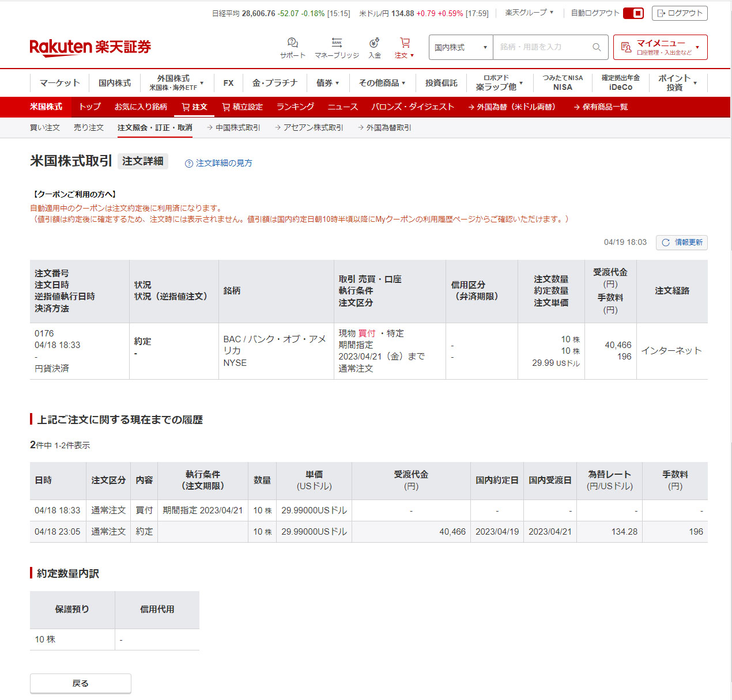Go to 買い注文 sub-menu item
The height and width of the screenshot is (700, 732).
click(45, 128)
